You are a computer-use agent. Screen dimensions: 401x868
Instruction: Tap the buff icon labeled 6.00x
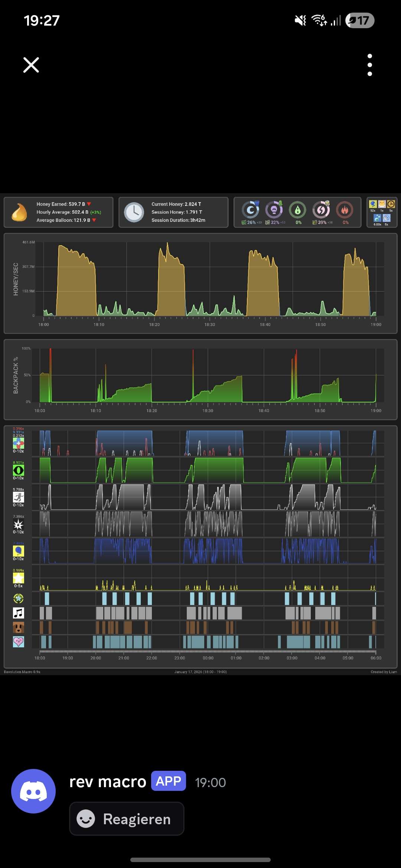click(377, 218)
